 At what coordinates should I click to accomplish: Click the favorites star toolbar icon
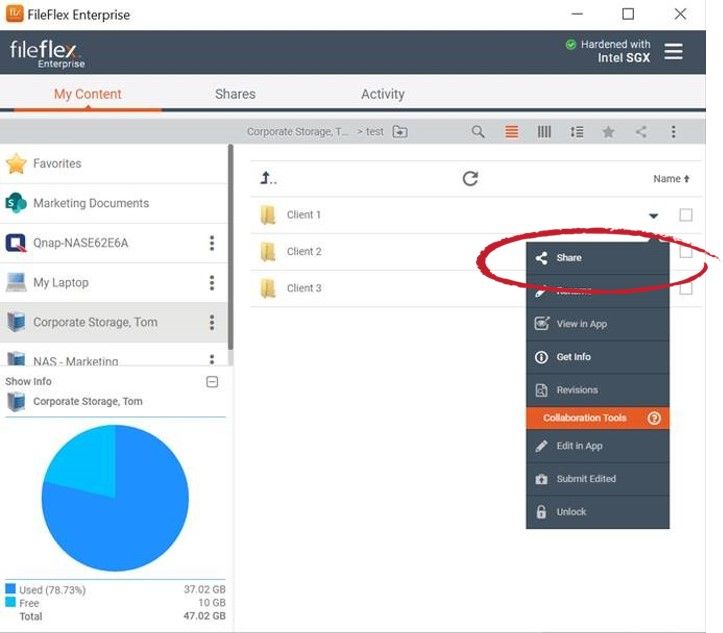pos(608,132)
